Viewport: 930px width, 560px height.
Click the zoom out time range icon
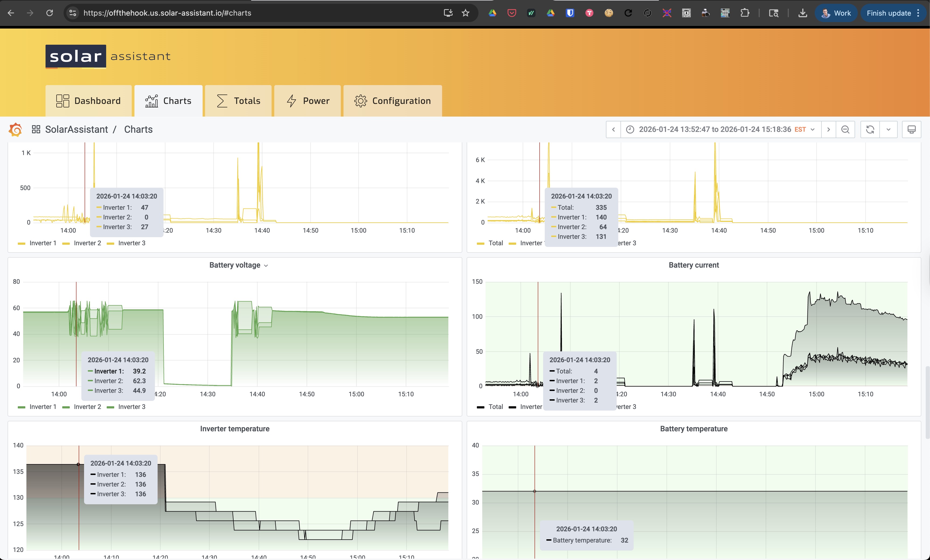845,129
